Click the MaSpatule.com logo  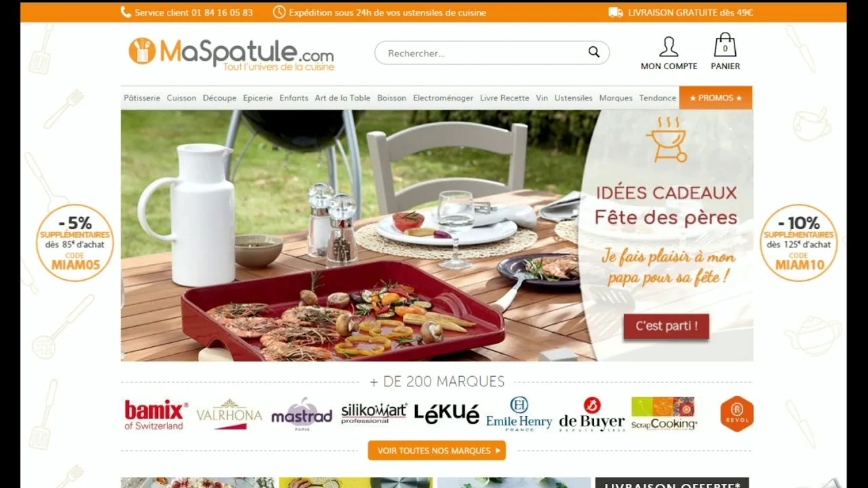click(x=231, y=54)
